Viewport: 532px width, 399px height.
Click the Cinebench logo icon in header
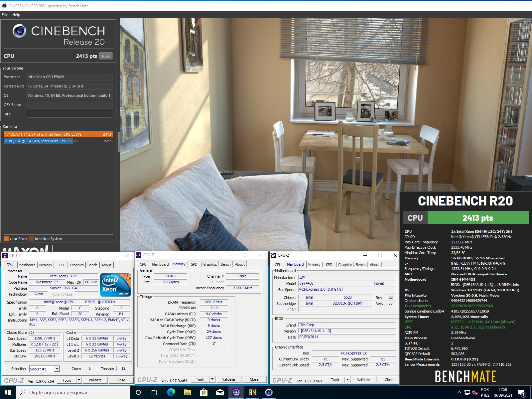pyautogui.click(x=19, y=31)
